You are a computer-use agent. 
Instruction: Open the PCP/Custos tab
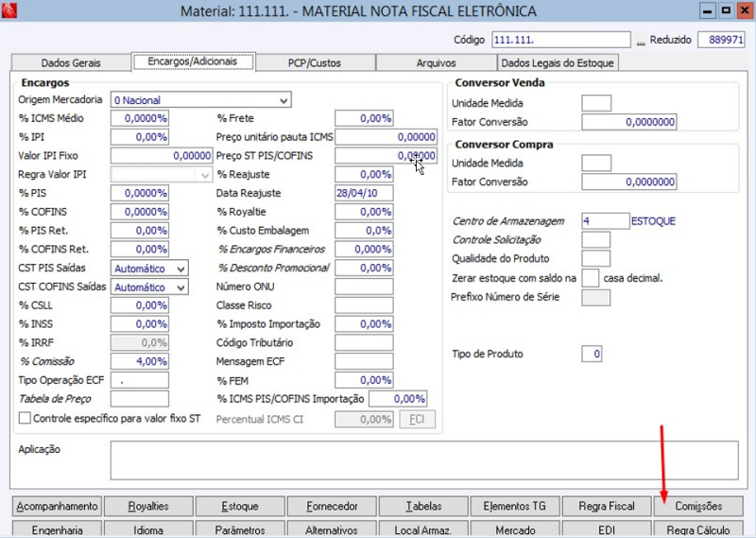click(x=315, y=62)
